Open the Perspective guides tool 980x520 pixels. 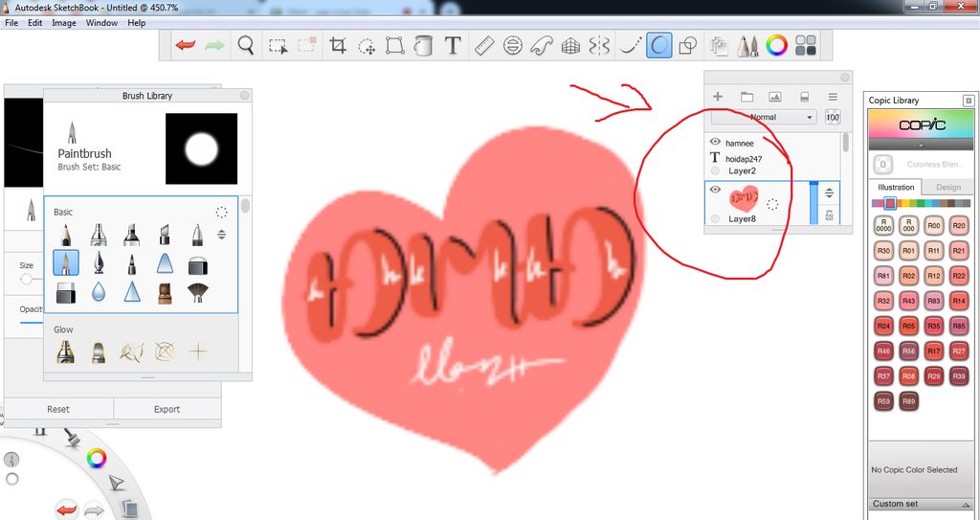[570, 46]
